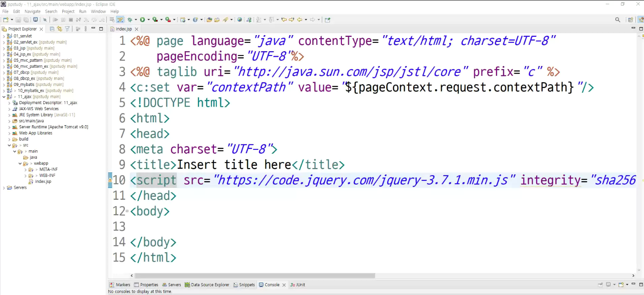Click the Debug bug icon
Image resolution: width=644 pixels, height=295 pixels.
point(130,19)
